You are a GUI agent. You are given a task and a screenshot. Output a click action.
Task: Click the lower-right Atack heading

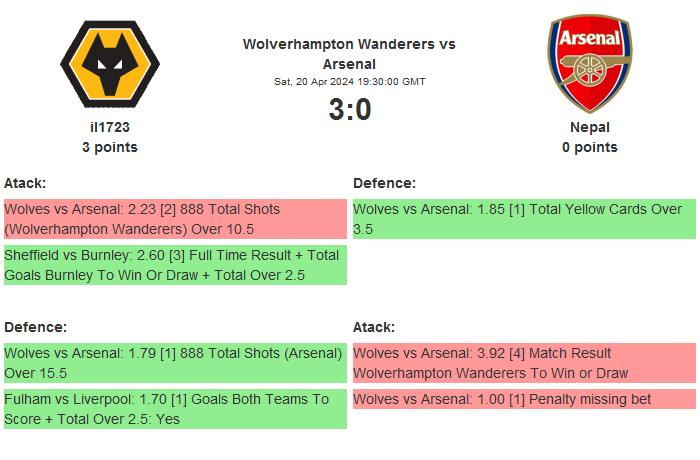tap(374, 327)
